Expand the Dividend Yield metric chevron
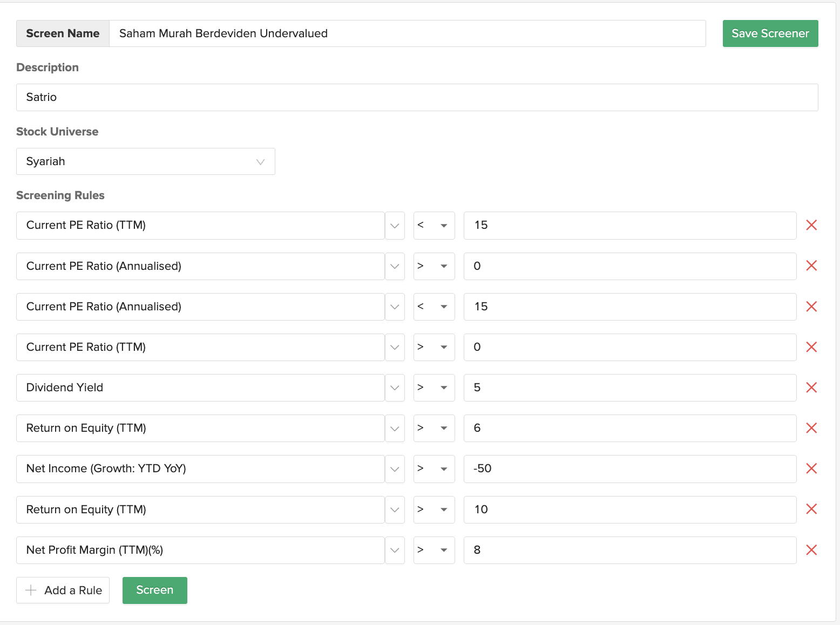 pos(395,388)
